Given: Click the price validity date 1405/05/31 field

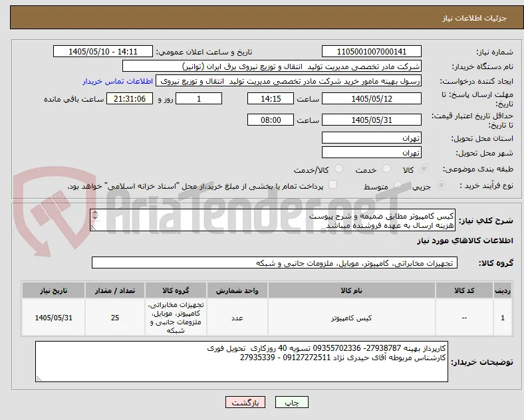Looking at the screenshot, I should coord(371,120).
